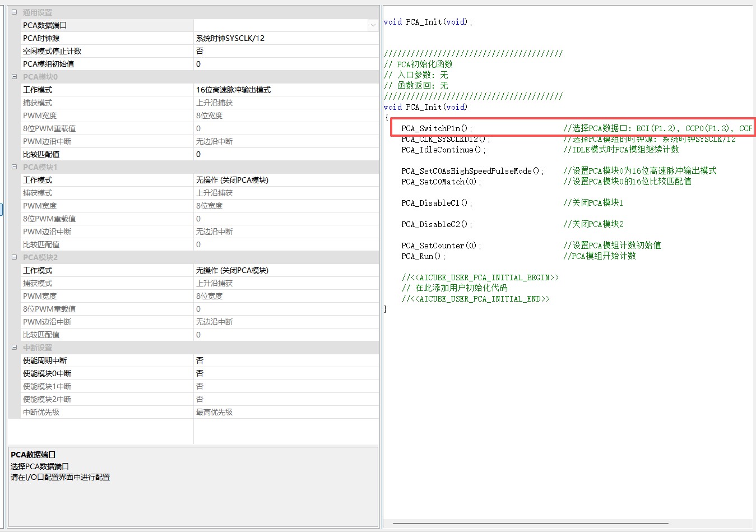The height and width of the screenshot is (532, 756).
Task: Click PCA模块0 比较匹配值 value field
Action: coord(286,154)
